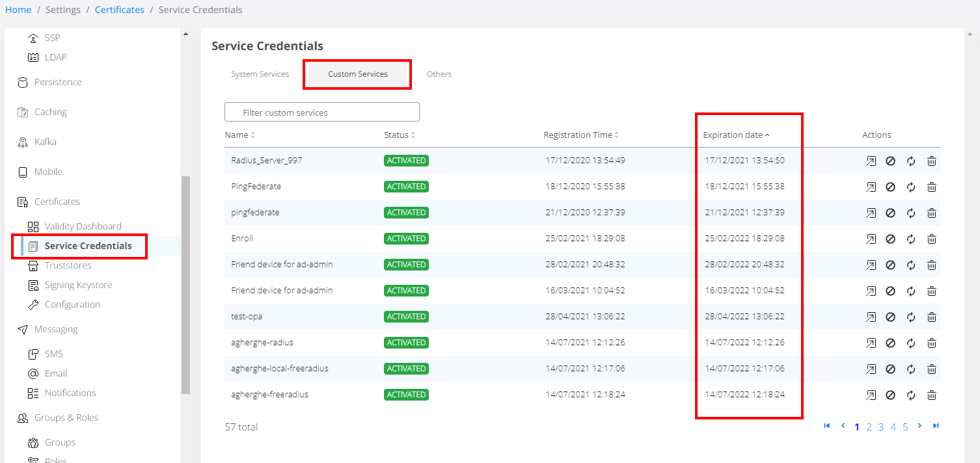The height and width of the screenshot is (463, 980).
Task: Switch to System Services tab
Action: point(260,74)
